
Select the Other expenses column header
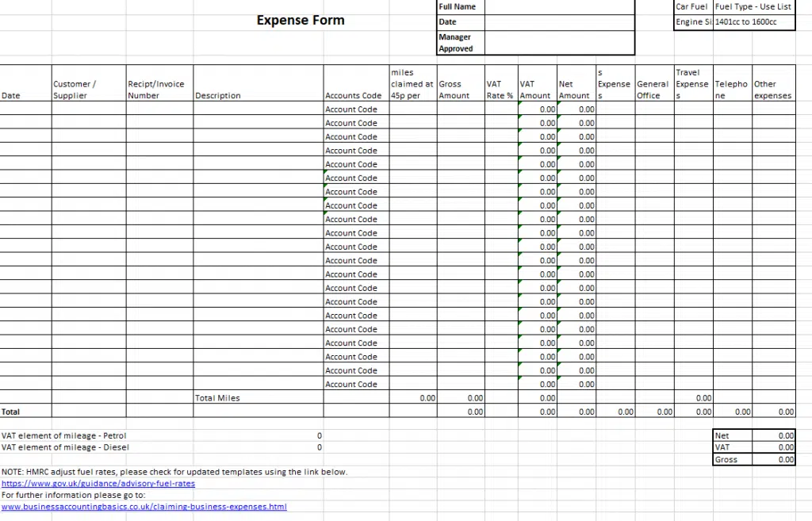pos(774,82)
